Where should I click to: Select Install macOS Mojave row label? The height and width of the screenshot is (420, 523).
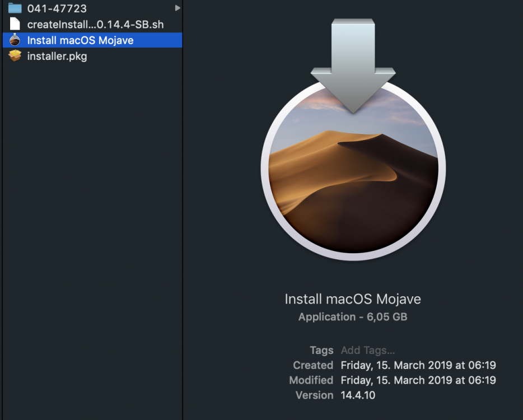[81, 40]
